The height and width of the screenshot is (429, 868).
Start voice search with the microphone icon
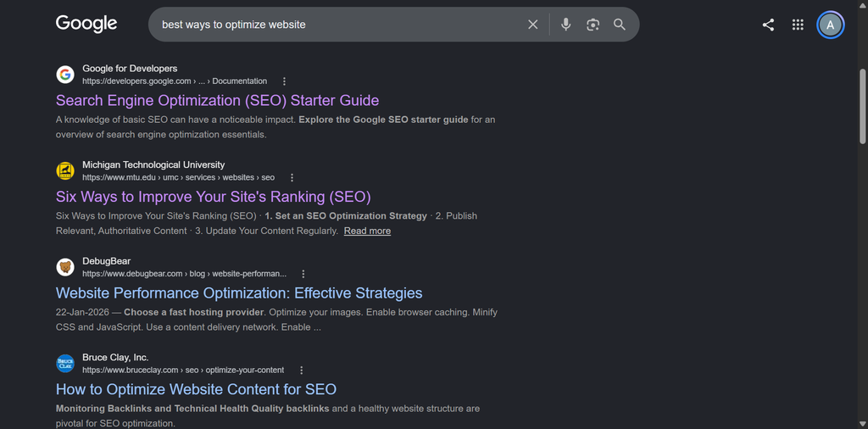[x=565, y=25]
